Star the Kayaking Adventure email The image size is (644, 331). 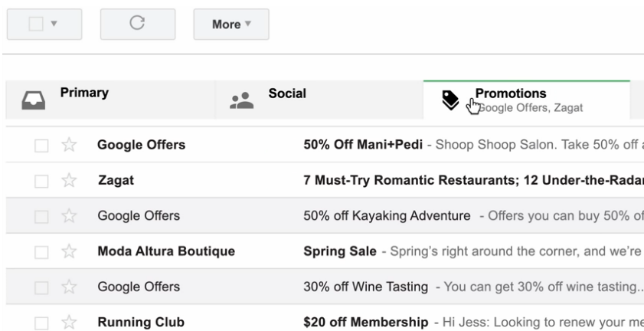tap(69, 216)
